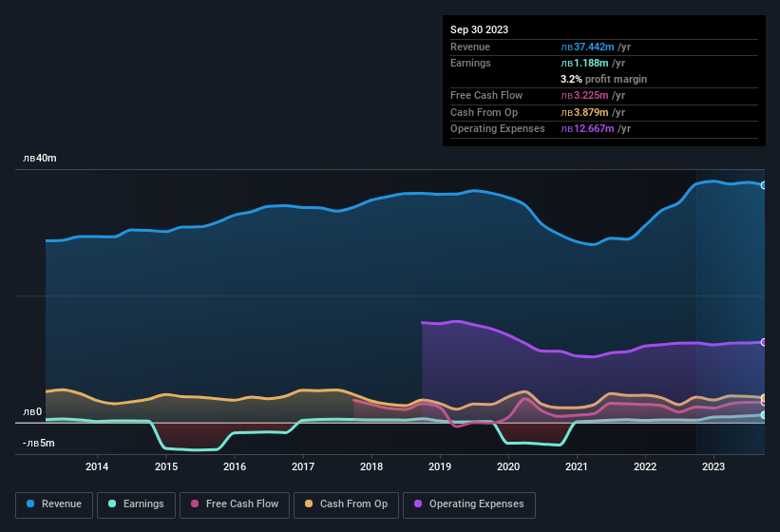The image size is (780, 532).
Task: Toggle the Operating Expenses legend button
Action: coord(468,504)
